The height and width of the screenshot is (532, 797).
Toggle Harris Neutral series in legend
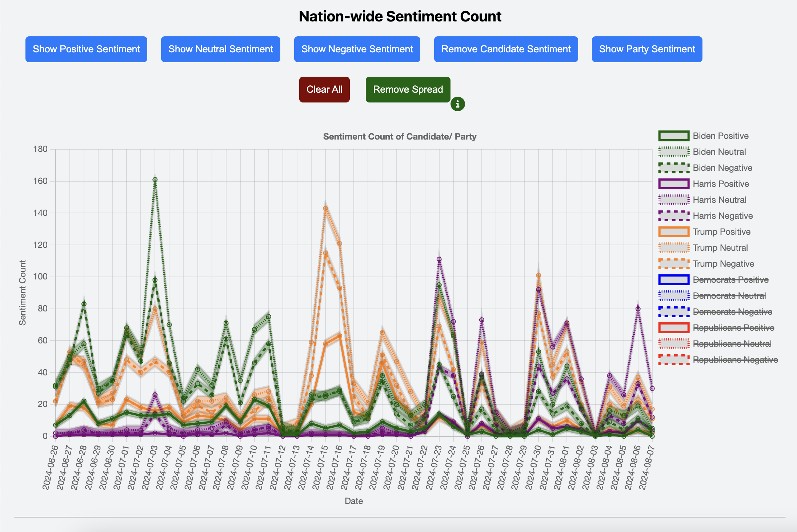pos(719,200)
